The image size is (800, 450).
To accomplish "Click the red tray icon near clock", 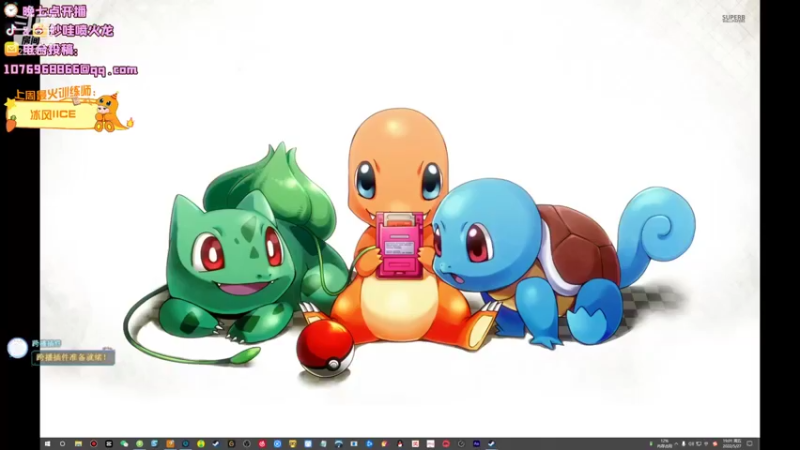I will tap(715, 444).
